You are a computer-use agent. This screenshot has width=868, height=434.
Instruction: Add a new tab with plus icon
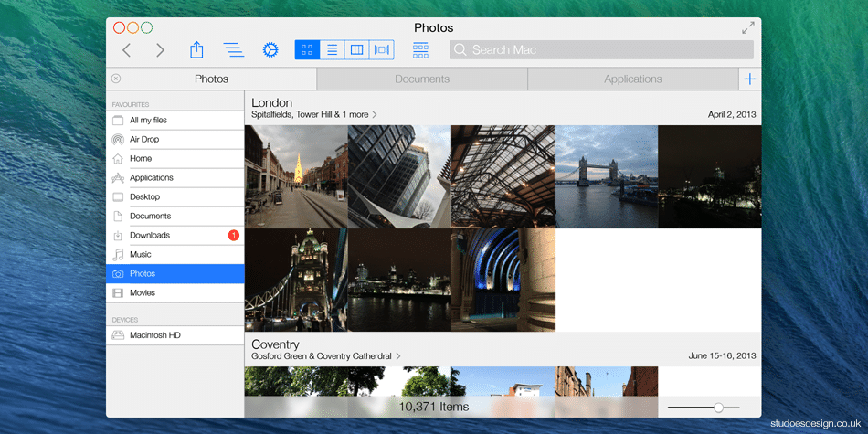pyautogui.click(x=749, y=79)
